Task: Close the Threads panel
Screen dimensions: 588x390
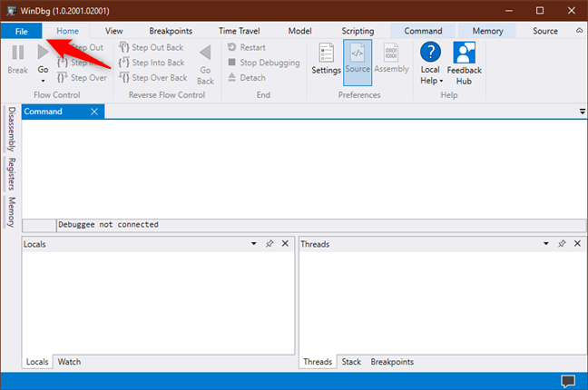Action: click(577, 244)
